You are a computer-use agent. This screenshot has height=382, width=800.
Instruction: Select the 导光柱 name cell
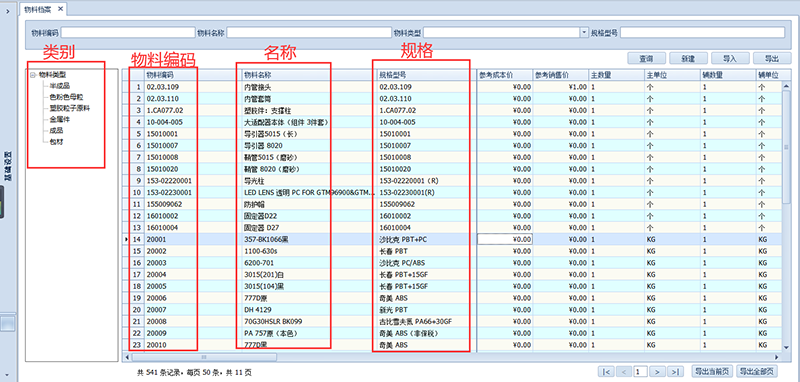point(309,181)
